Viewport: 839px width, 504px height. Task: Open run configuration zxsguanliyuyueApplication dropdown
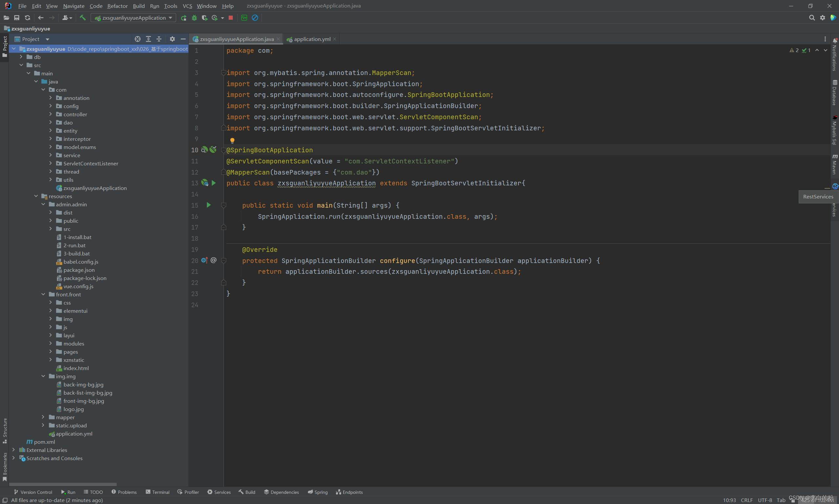(x=133, y=18)
